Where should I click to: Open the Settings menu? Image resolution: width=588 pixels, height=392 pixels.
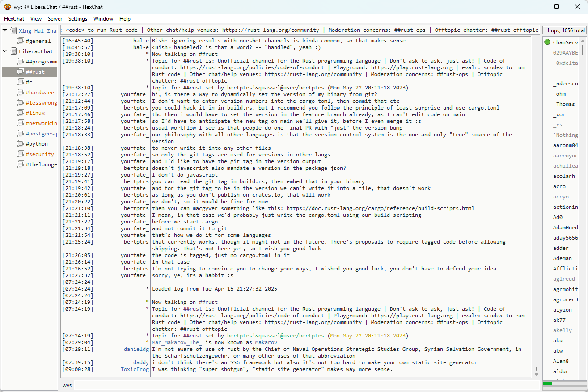coord(78,19)
